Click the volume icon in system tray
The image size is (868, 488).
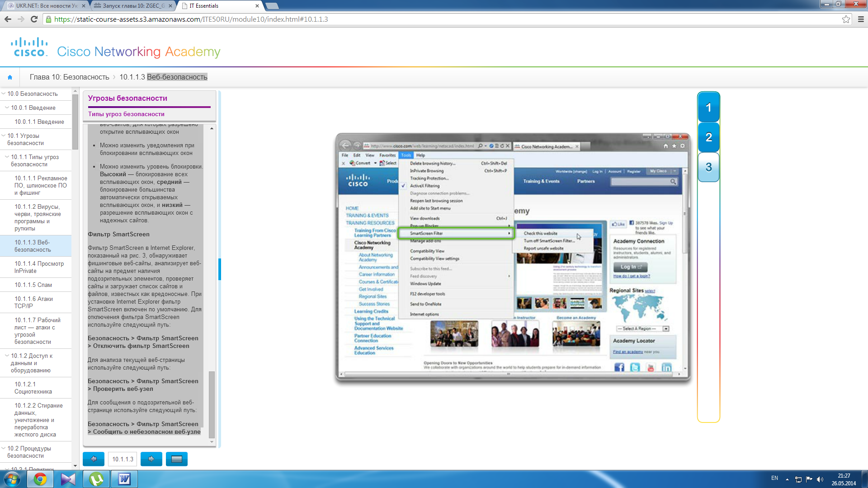pyautogui.click(x=820, y=479)
